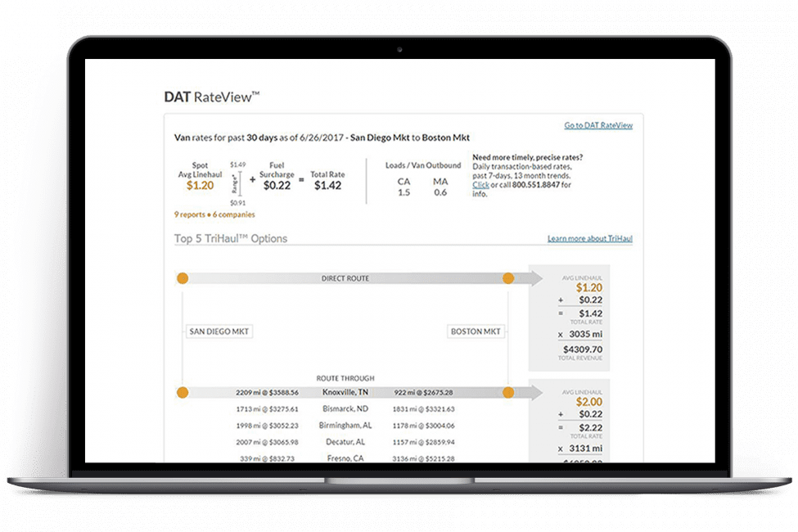Click "922 mi @ $2675.28" leg
The image size is (798, 532).
(423, 393)
